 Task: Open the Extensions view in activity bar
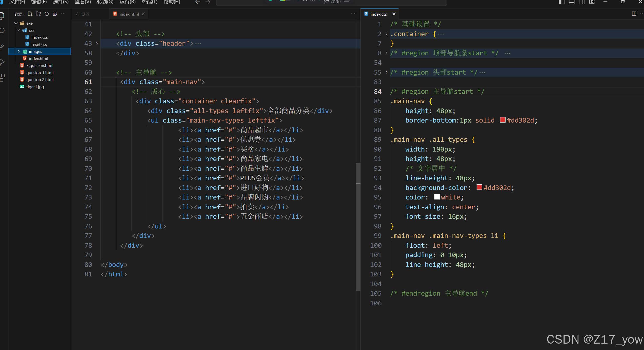coord(3,77)
